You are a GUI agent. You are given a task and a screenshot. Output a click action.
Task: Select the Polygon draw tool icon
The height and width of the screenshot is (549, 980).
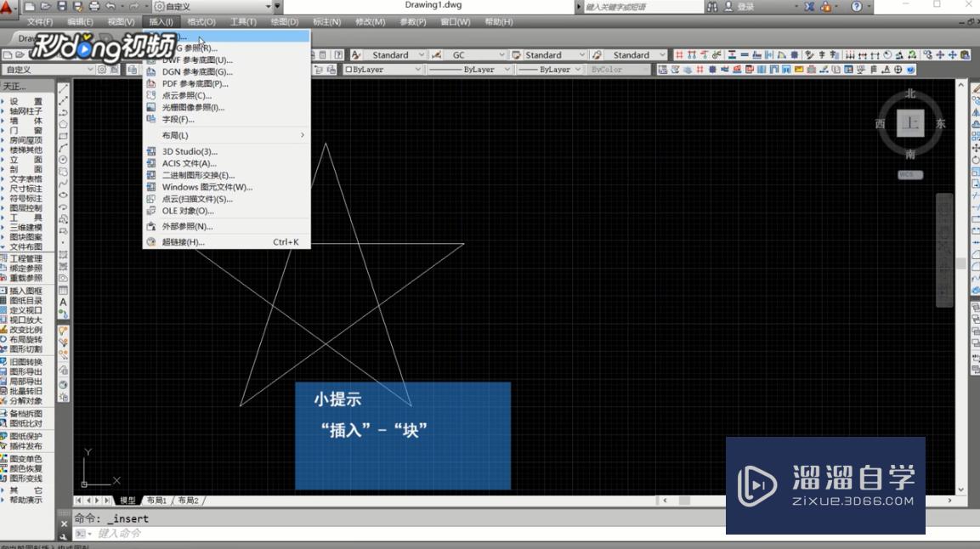coord(63,124)
